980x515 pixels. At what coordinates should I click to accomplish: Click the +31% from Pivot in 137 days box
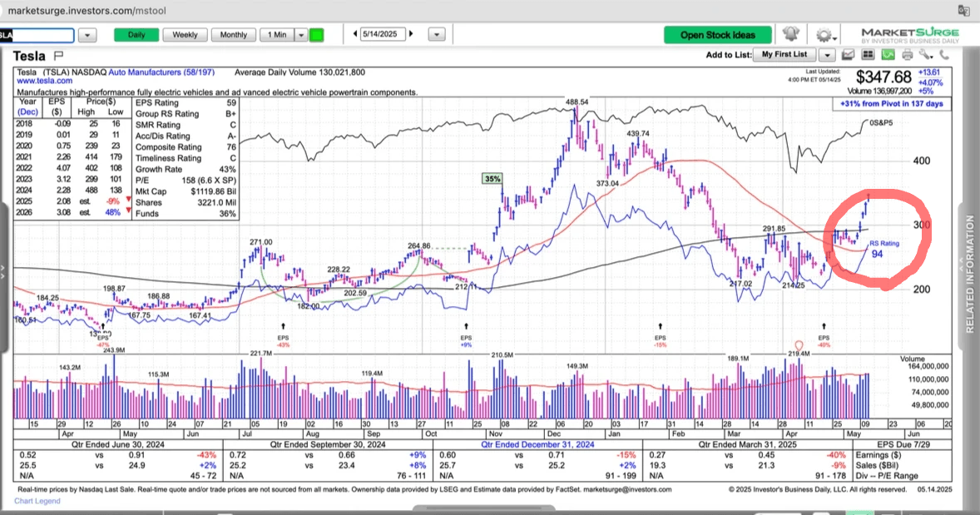[892, 104]
